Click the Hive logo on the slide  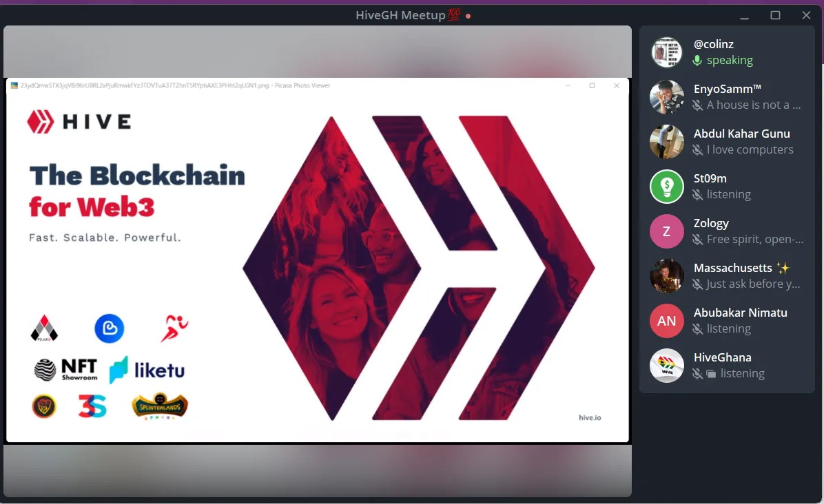(79, 122)
